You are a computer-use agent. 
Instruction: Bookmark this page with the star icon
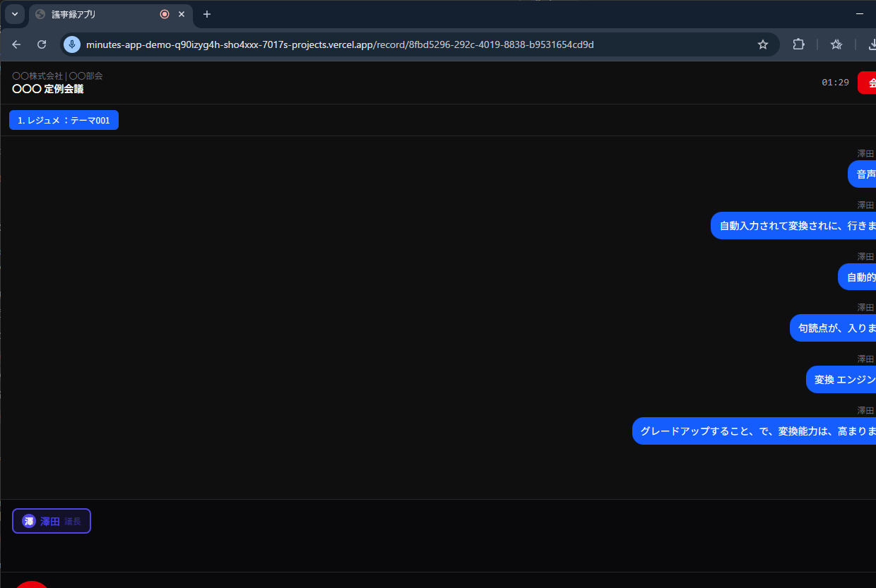[x=762, y=44]
